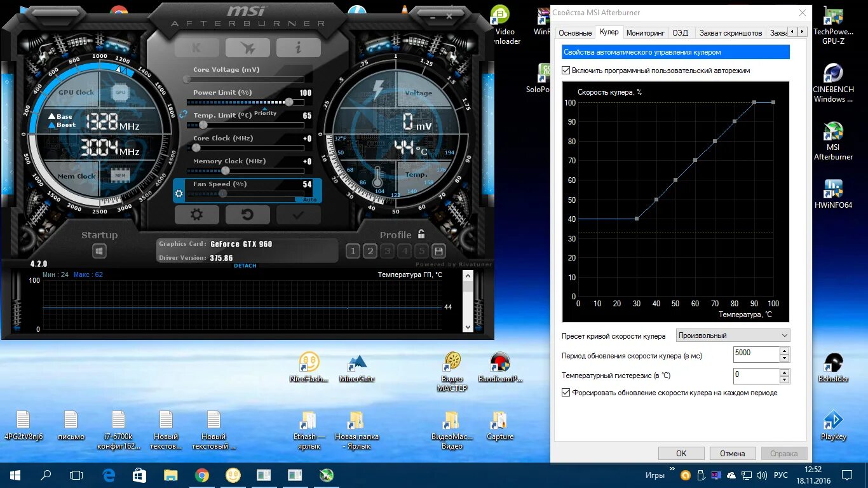Toggle Fan Speed Auto mode
This screenshot has height=488, width=868.
pos(309,200)
